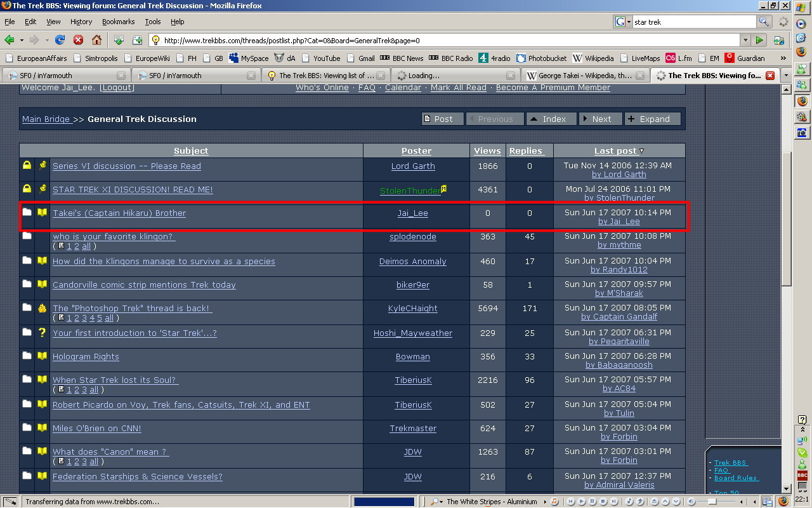The height and width of the screenshot is (508, 812).
Task: Open the back history dropdown arrow
Action: (22, 40)
